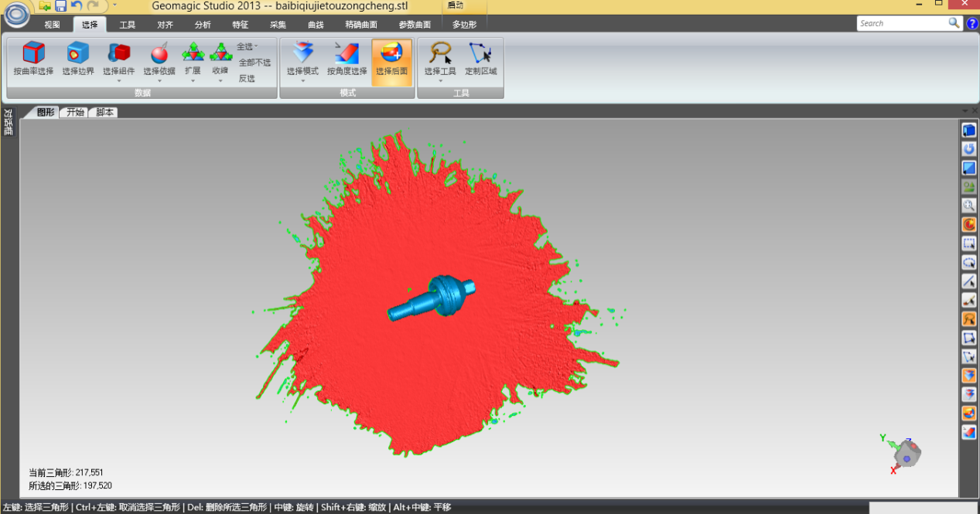
Task: Click the undo arrow in title bar
Action: coord(77,6)
